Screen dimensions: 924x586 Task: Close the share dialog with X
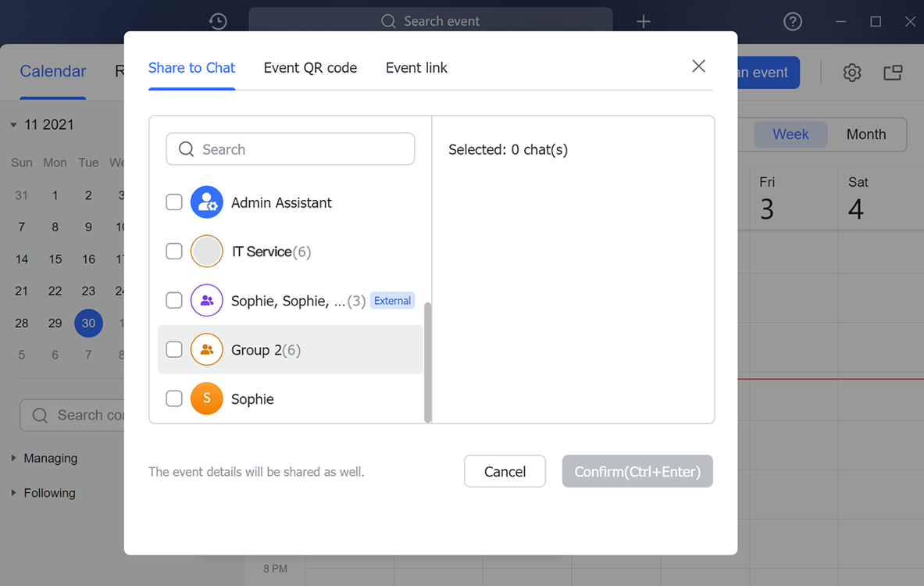pyautogui.click(x=698, y=66)
